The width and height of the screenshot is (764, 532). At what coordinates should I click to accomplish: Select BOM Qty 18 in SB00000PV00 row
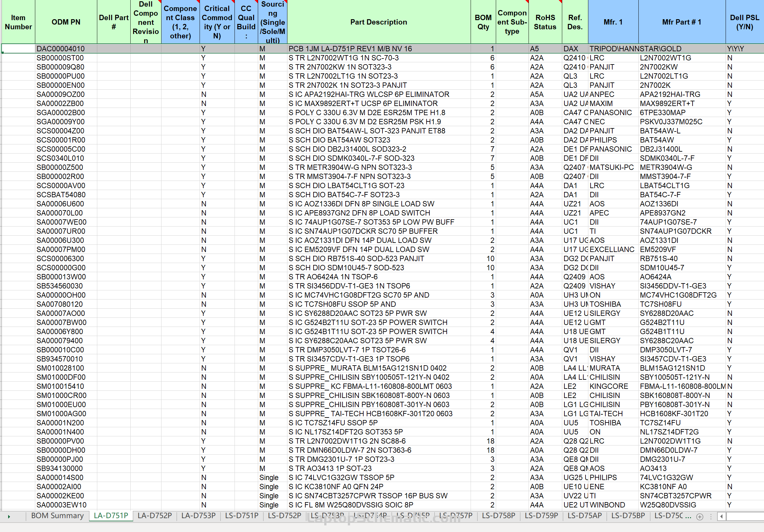click(x=483, y=441)
